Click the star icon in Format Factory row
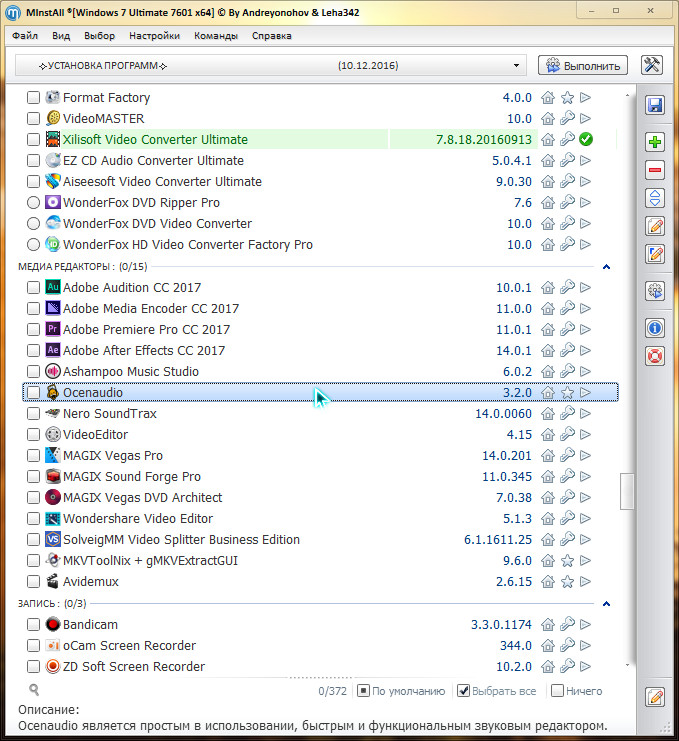This screenshot has height=741, width=679. (x=567, y=98)
